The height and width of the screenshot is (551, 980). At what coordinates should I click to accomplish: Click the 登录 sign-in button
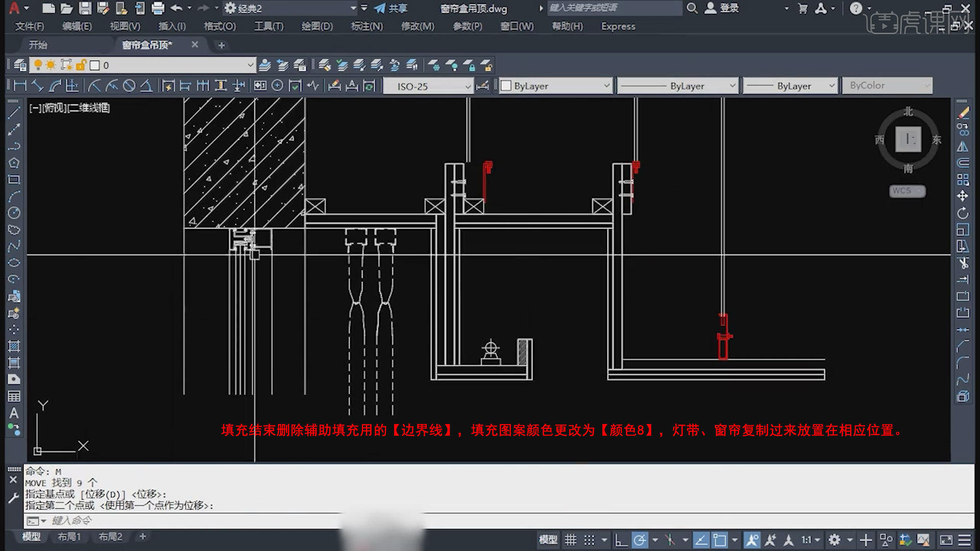pyautogui.click(x=722, y=8)
